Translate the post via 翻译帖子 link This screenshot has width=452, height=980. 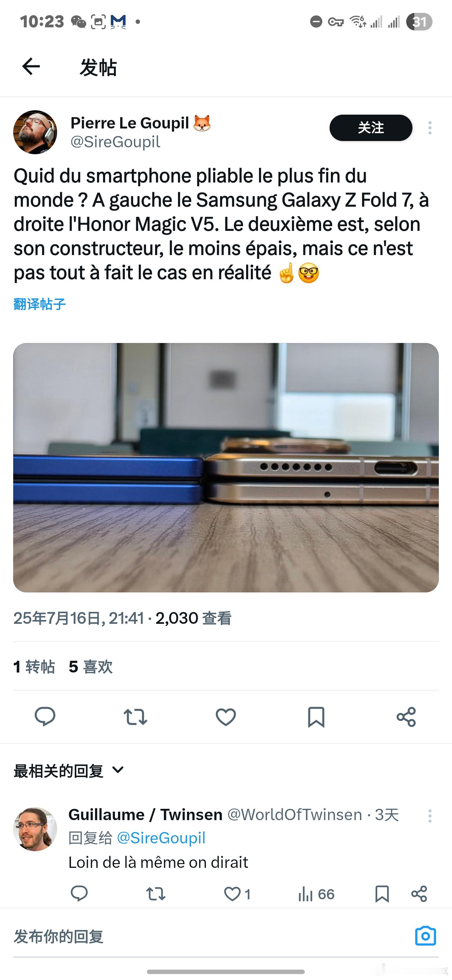[40, 304]
